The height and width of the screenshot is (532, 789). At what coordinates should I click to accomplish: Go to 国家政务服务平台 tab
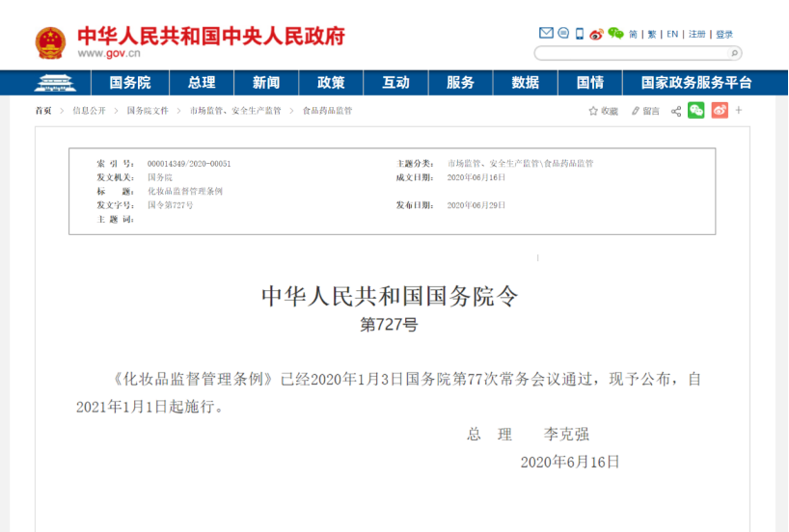pos(696,83)
